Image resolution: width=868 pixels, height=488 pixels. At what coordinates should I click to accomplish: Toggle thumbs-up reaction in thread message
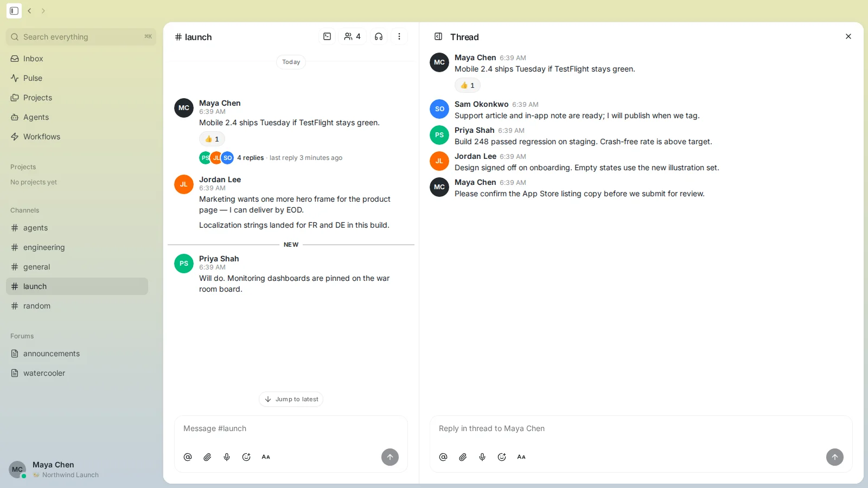468,86
